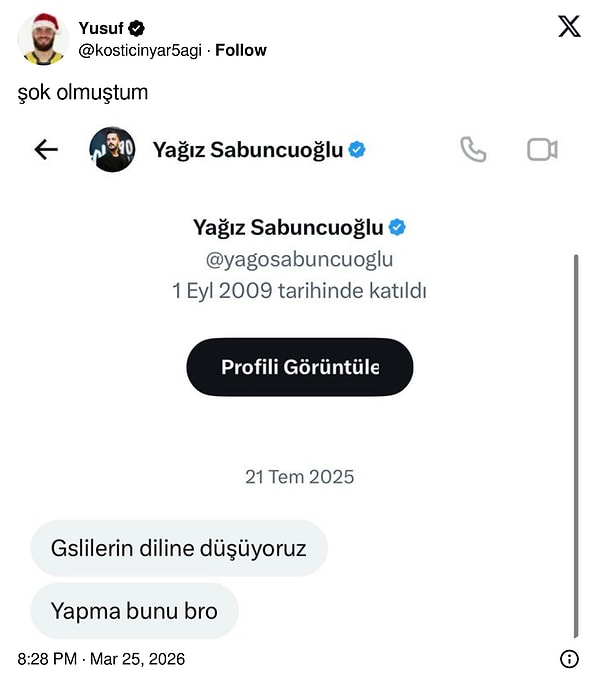The image size is (600, 689).
Task: Click Yusuf's verified badge
Action: 137,29
